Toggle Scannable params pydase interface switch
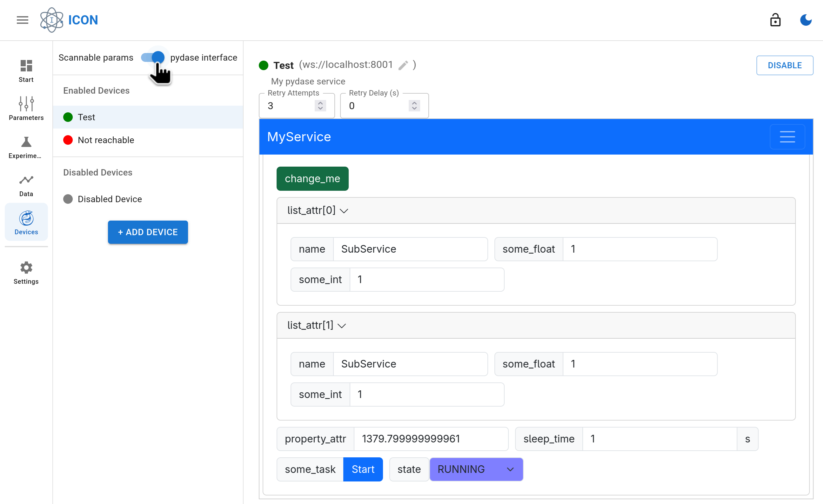The height and width of the screenshot is (504, 823). [153, 57]
